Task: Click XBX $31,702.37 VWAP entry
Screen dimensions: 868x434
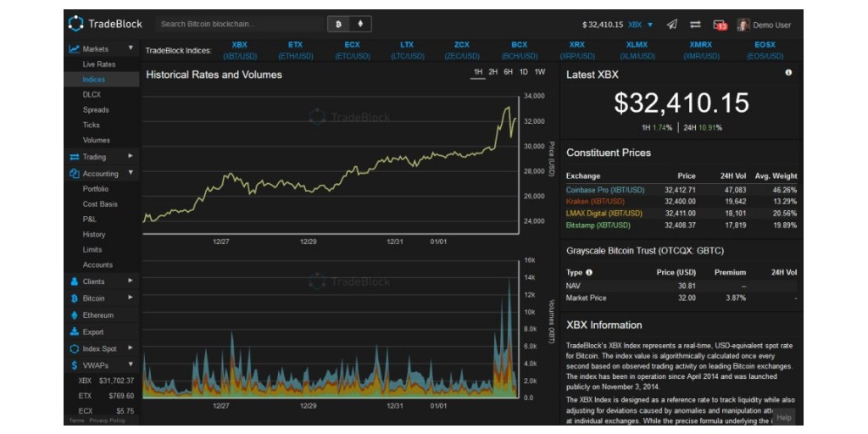Action: pos(106,381)
